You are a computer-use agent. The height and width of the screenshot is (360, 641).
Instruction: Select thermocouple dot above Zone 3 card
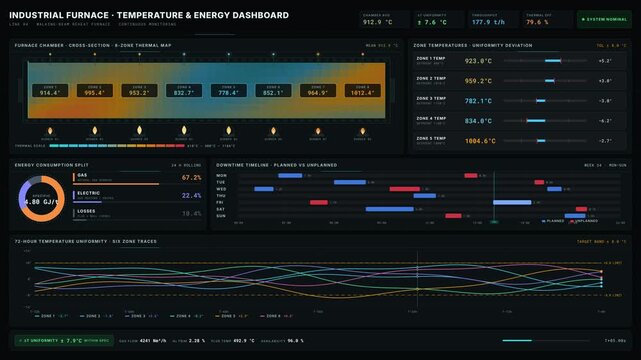(139, 54)
